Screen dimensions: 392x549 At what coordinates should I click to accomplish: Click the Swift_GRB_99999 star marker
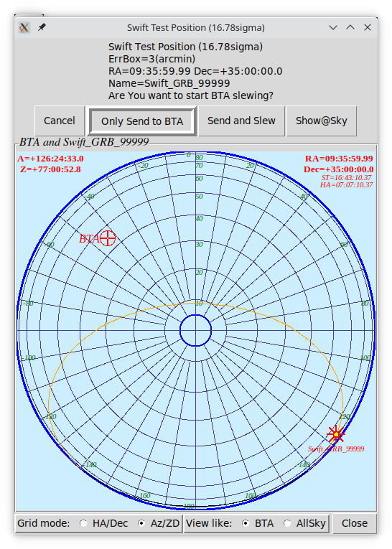point(336,434)
